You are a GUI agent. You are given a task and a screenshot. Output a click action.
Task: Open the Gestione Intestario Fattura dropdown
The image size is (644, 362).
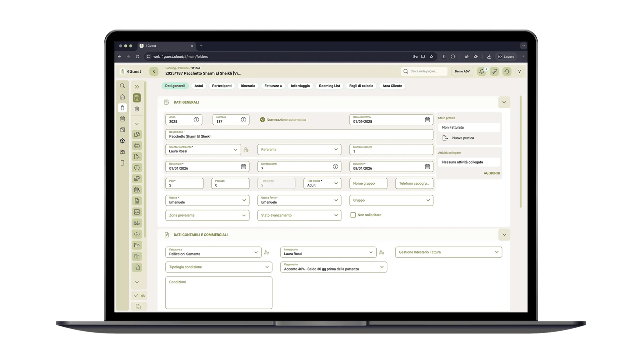pos(448,252)
